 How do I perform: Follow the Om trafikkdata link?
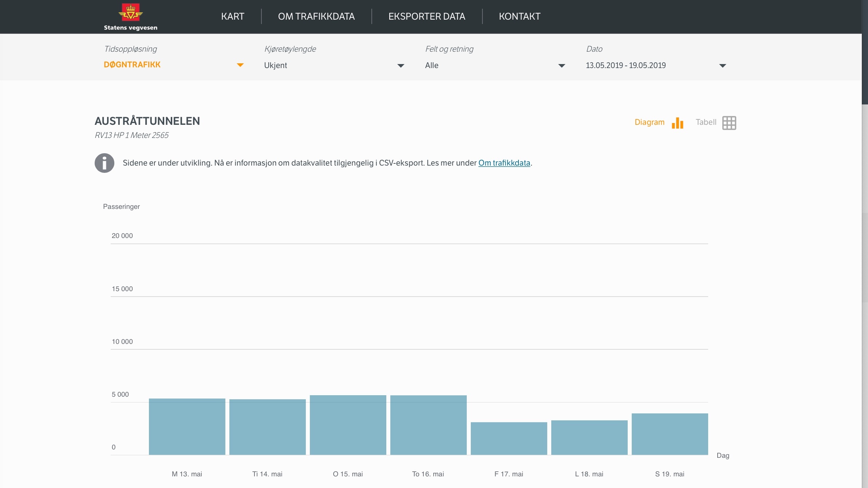[504, 163]
